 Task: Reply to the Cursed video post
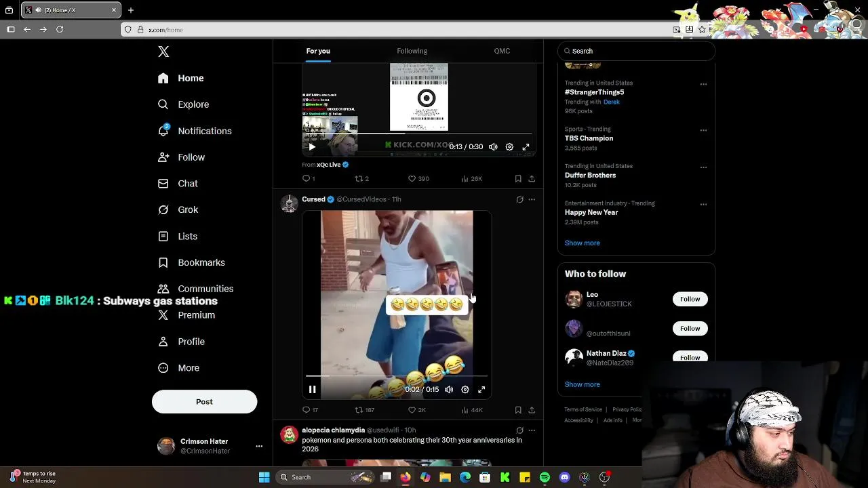click(x=310, y=410)
